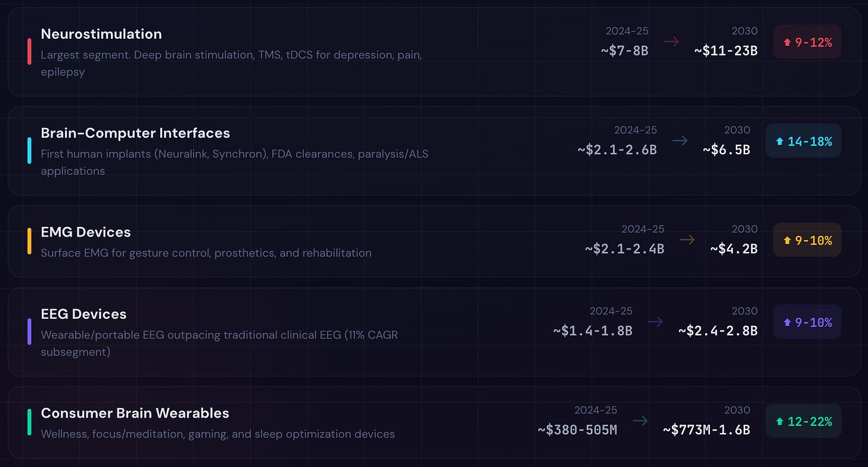Image resolution: width=868 pixels, height=467 pixels.
Task: Click the cyan up-arrow in the 14-18% badge
Action: [779, 142]
